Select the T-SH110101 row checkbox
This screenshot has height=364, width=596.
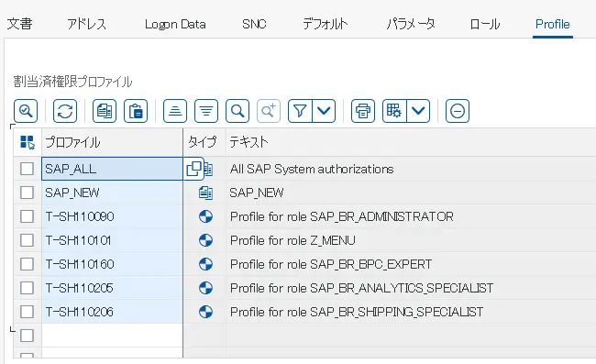pos(27,240)
